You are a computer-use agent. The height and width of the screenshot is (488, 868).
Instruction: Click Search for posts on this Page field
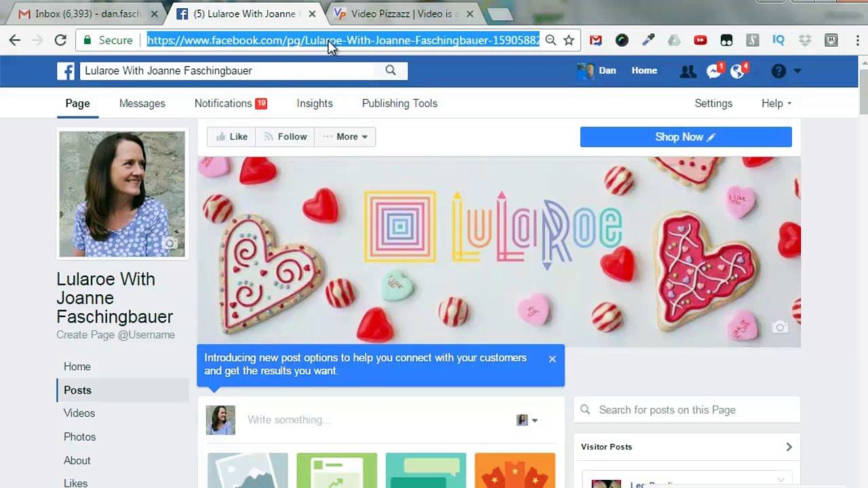[x=687, y=410]
